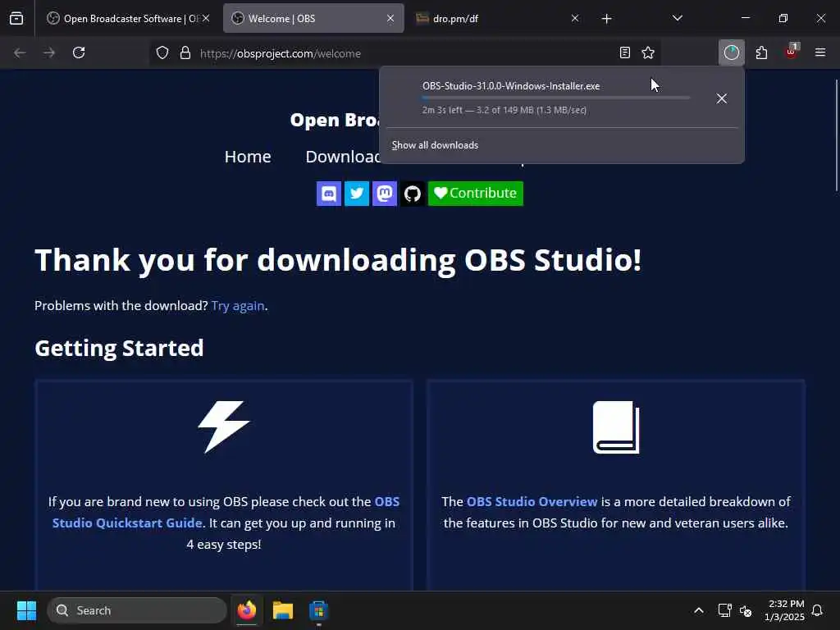Expand the list all tabs chevron
The width and height of the screenshot is (840, 630).
(677, 18)
